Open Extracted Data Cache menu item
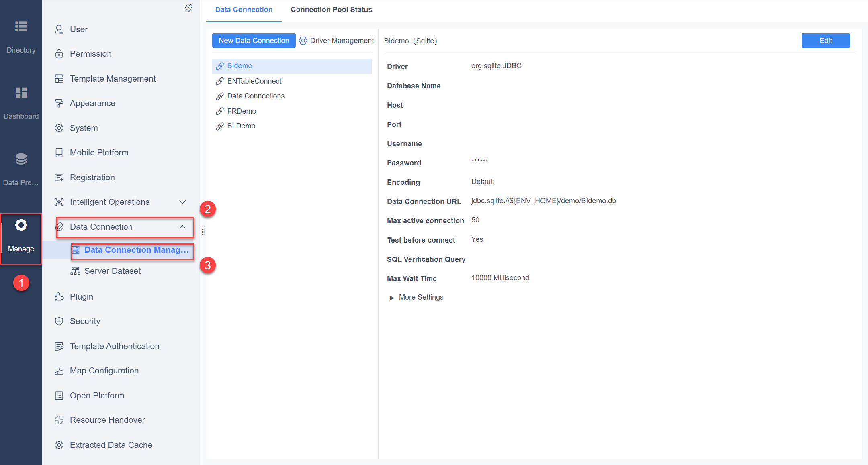 click(x=111, y=445)
